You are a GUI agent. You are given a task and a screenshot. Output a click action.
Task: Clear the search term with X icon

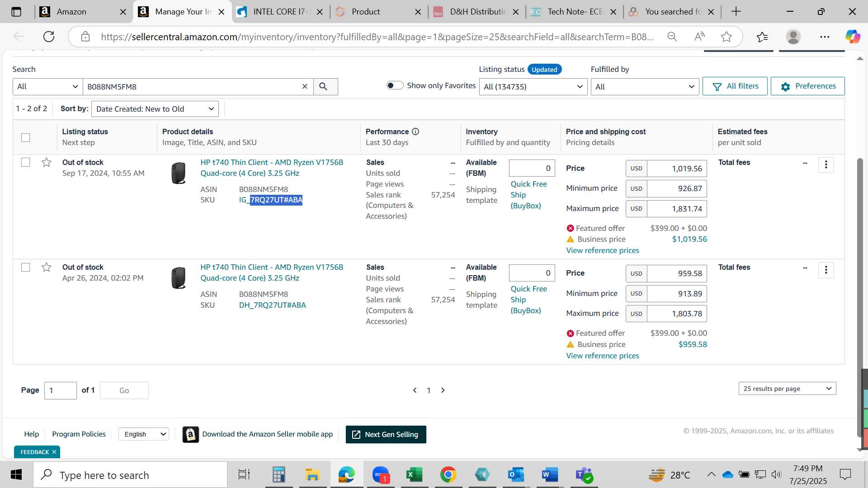(x=305, y=86)
